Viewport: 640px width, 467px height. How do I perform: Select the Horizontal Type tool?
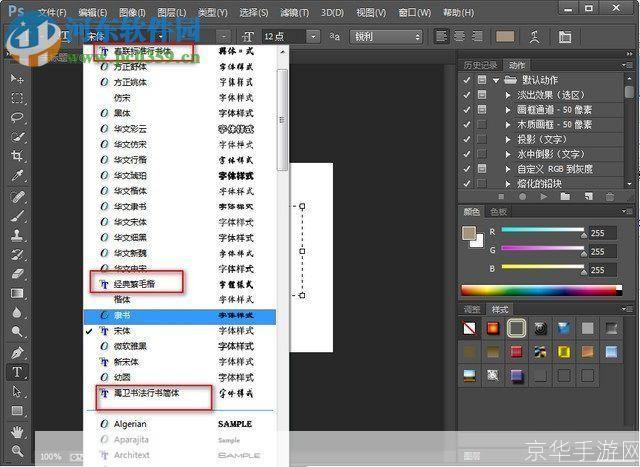[x=17, y=372]
